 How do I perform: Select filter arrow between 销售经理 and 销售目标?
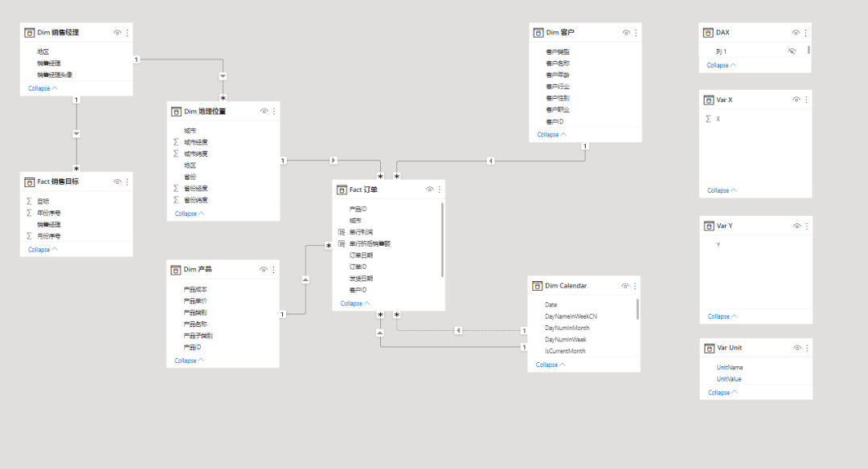click(x=76, y=134)
